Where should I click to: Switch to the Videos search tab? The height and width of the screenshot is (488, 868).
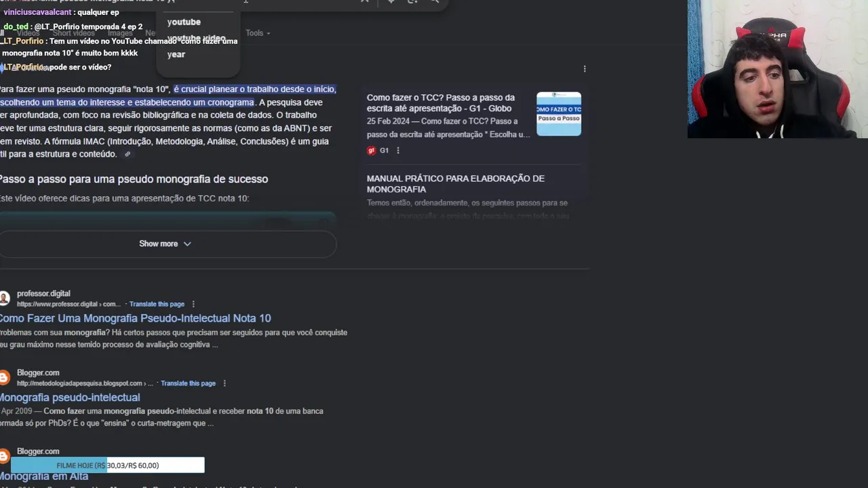(28, 33)
